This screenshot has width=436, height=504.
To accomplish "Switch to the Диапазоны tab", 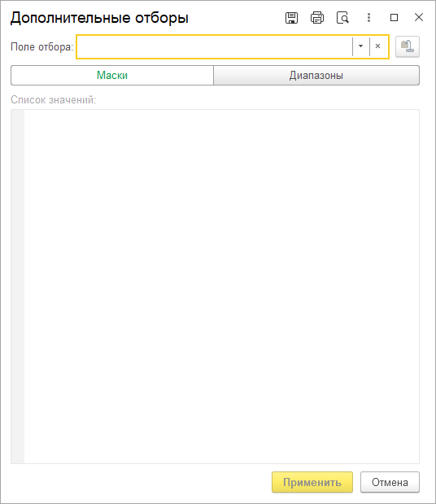I will (x=316, y=75).
